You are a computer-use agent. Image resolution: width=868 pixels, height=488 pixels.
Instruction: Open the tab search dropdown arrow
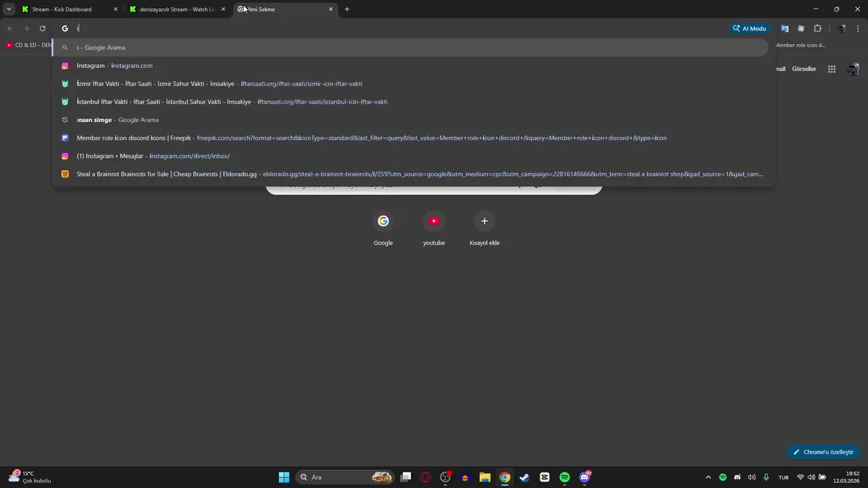coord(9,9)
